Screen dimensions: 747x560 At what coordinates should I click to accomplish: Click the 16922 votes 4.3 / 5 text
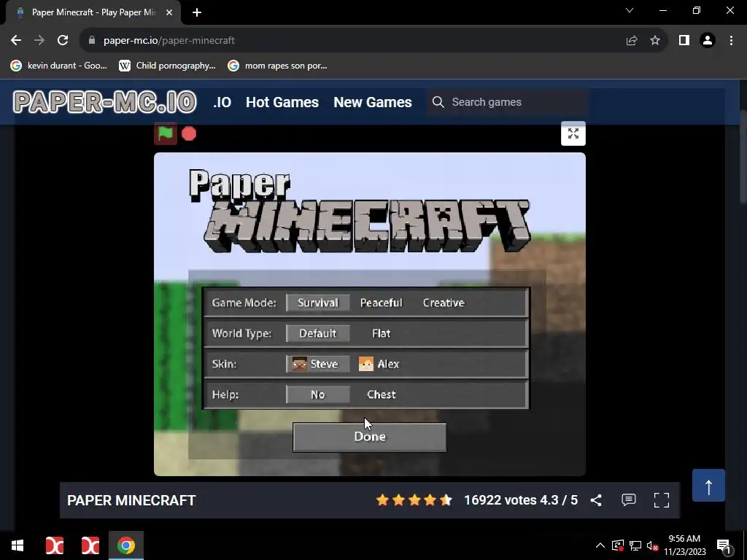click(x=521, y=500)
